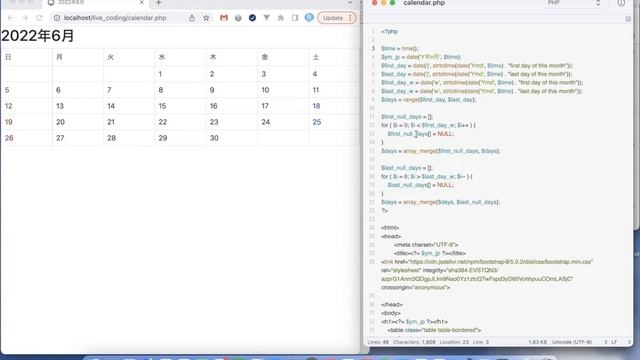Open Unicode (UTF-8) encoding menu
This screenshot has width=640, height=360.
point(572,342)
